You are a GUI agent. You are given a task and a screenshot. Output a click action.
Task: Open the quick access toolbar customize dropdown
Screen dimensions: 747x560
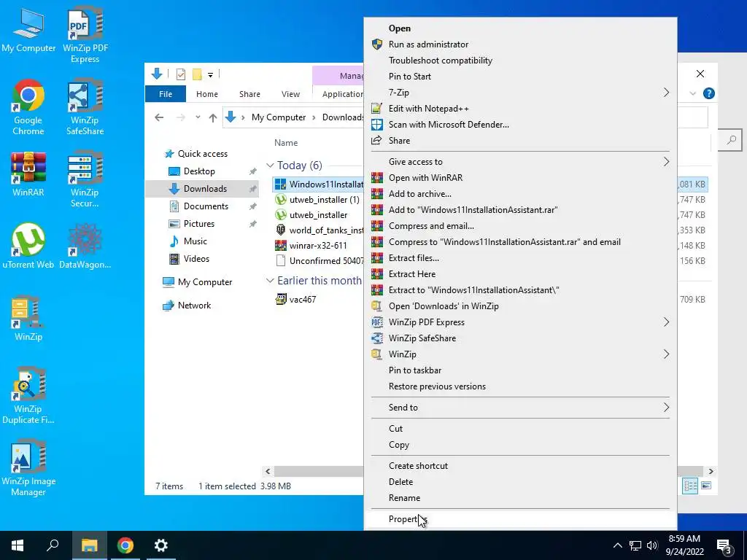[210, 74]
